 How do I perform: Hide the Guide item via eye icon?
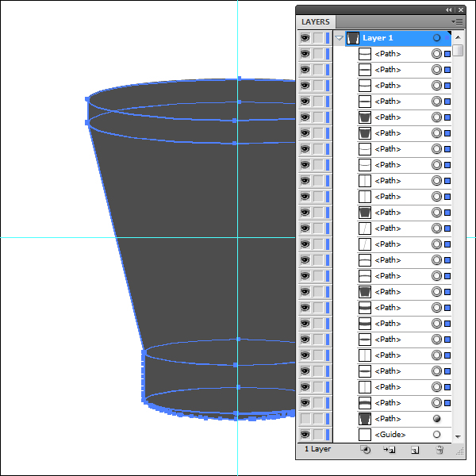tap(305, 435)
